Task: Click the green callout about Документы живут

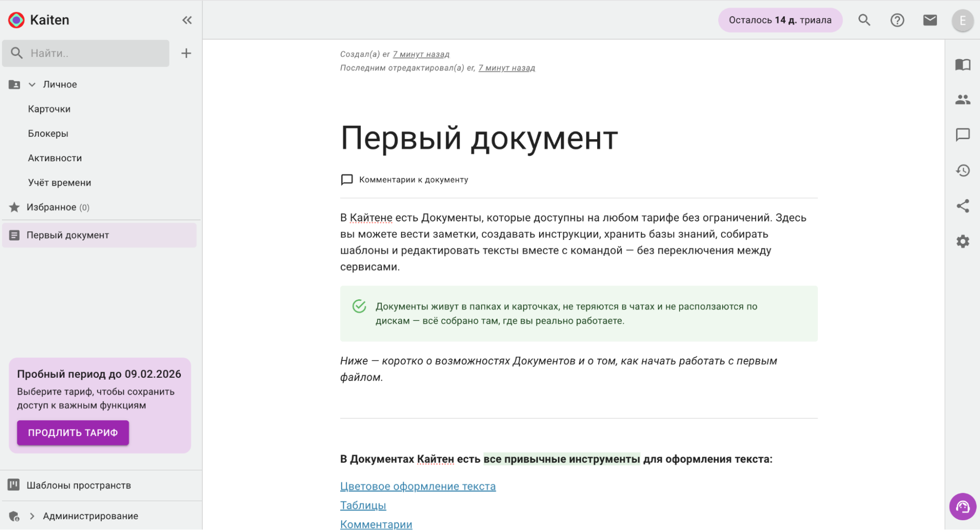Action: point(579,313)
